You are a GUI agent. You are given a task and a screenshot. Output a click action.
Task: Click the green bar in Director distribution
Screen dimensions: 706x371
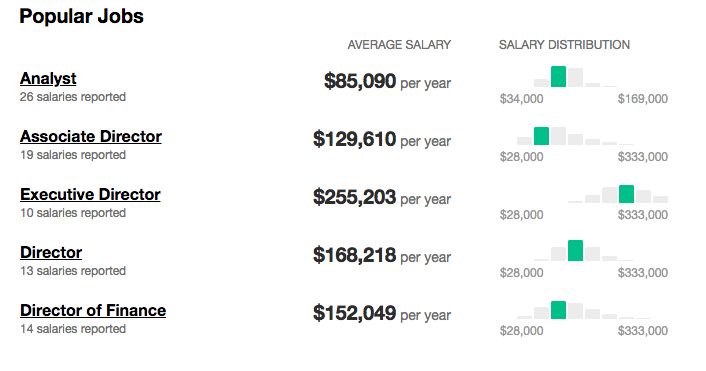(575, 251)
